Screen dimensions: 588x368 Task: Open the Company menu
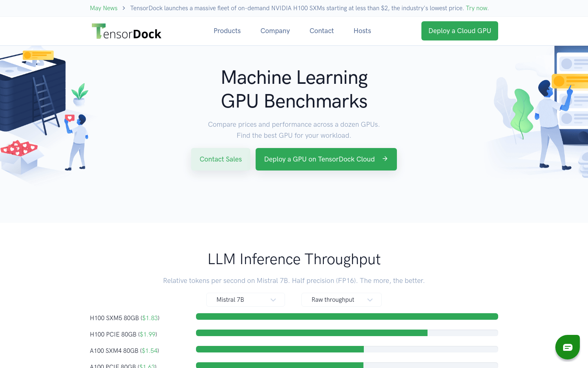[x=275, y=31]
